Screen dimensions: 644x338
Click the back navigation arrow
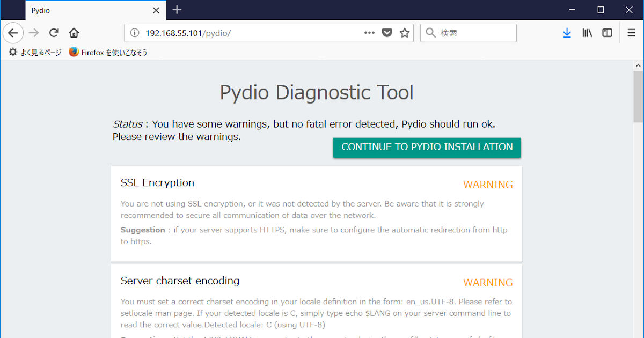13,33
